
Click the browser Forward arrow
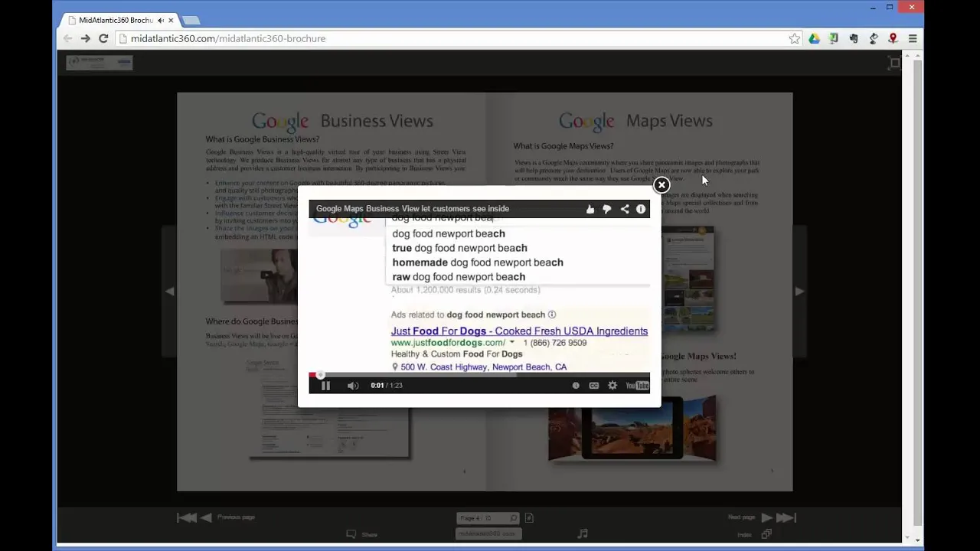[x=85, y=38]
